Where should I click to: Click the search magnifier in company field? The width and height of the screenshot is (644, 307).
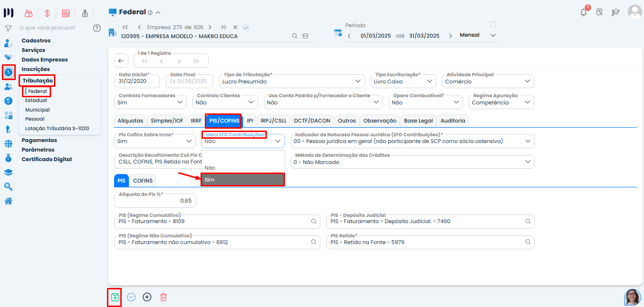pyautogui.click(x=295, y=36)
